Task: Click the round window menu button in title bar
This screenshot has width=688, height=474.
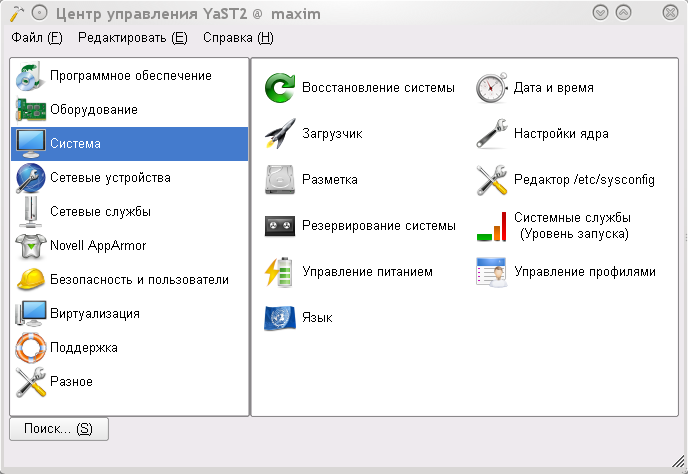Action: 39,13
